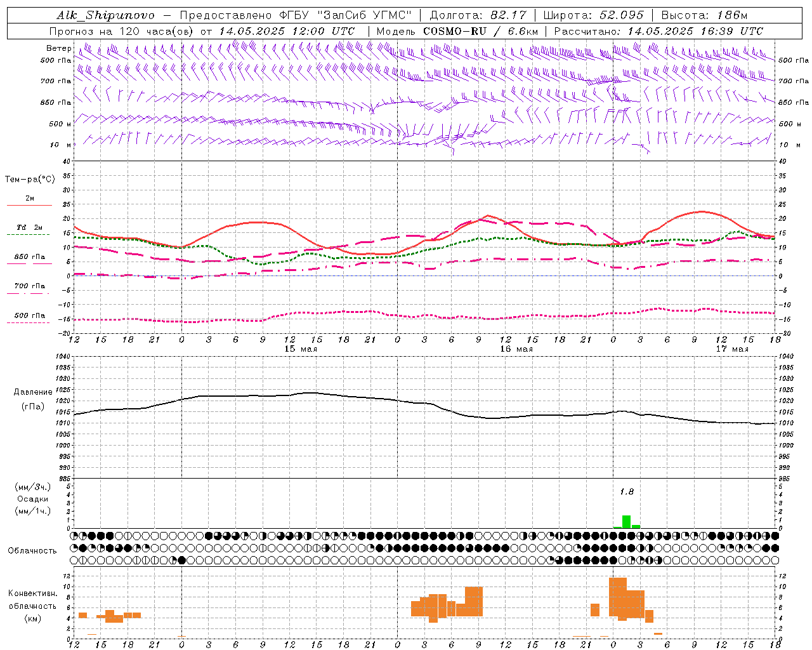Click the Облачность cloud cover label
The width and height of the screenshot is (812, 650).
click(32, 550)
